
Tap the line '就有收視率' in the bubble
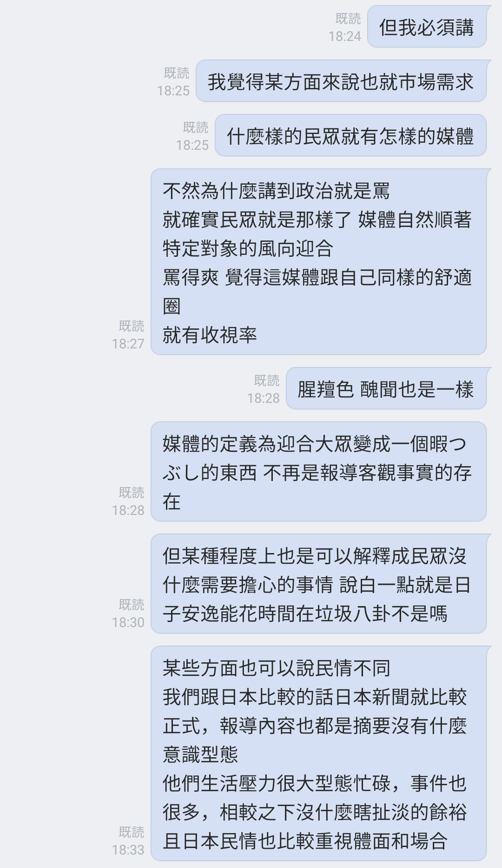[x=210, y=335]
